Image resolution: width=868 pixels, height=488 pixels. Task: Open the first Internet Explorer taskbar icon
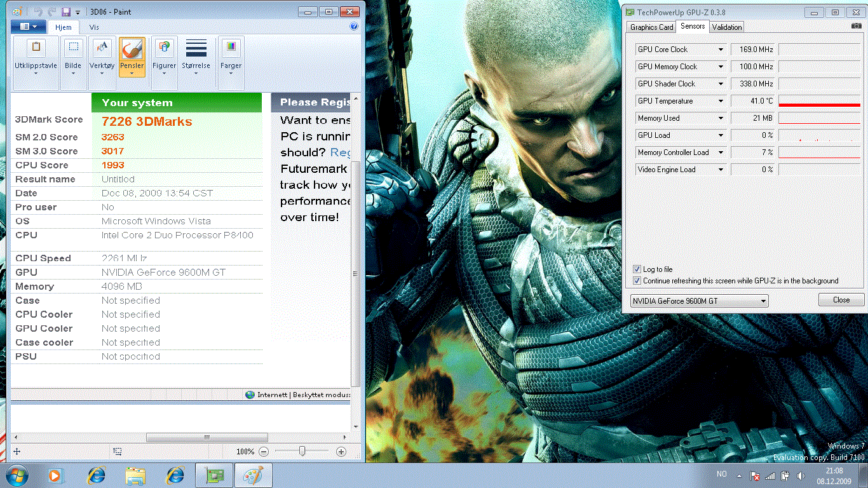click(x=97, y=475)
